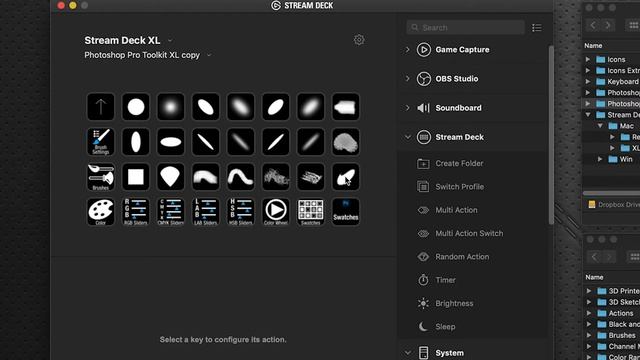Image resolution: width=640 pixels, height=360 pixels.
Task: Select the guitar-pick shaped brush key
Action: [171, 177]
